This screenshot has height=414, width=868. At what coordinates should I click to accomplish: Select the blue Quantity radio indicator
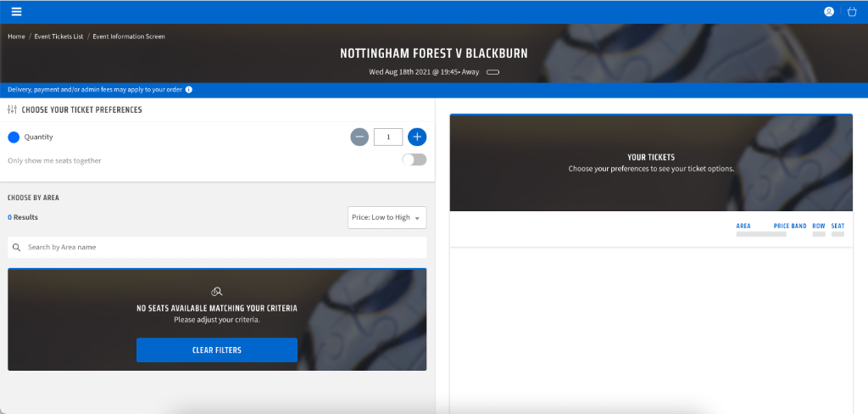(14, 137)
